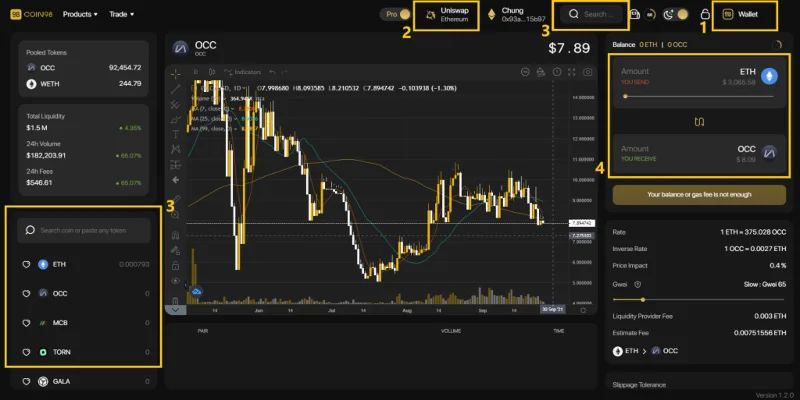Click the unlock padlock icon in header
The height and width of the screenshot is (400, 800).
(x=705, y=14)
